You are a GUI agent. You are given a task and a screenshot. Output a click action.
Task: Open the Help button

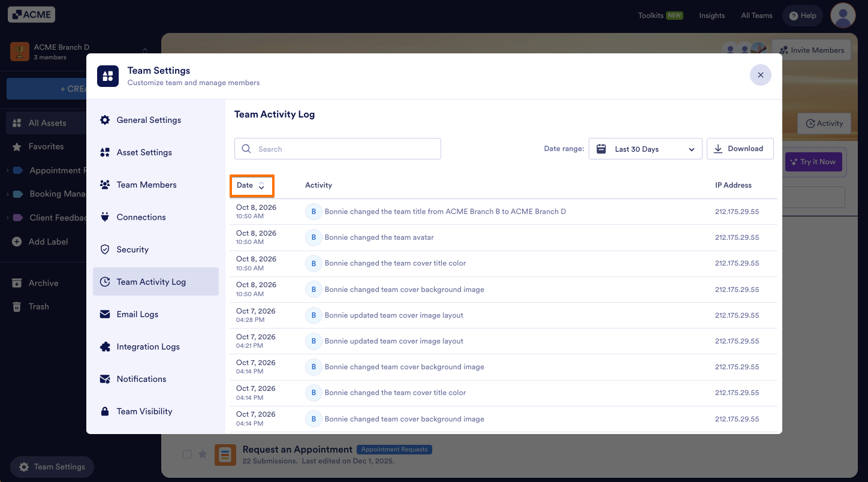pos(803,16)
